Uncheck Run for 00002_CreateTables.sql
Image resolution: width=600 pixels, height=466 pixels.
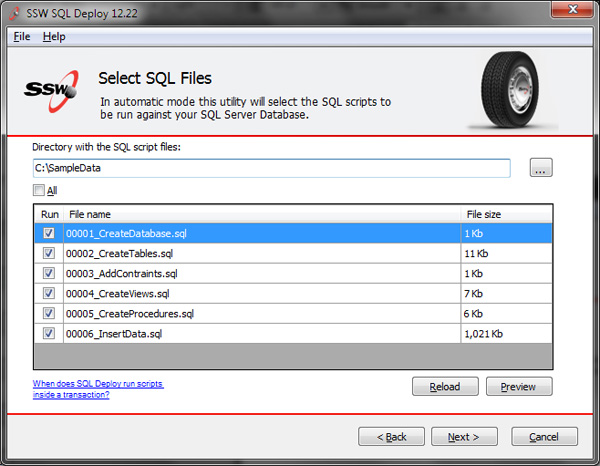point(49,253)
